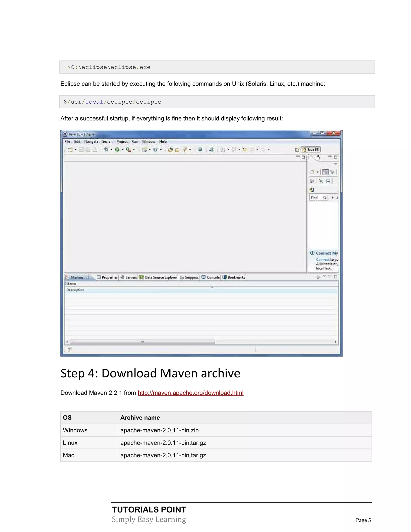Click the web browser globe toolbar icon

[x=200, y=150]
